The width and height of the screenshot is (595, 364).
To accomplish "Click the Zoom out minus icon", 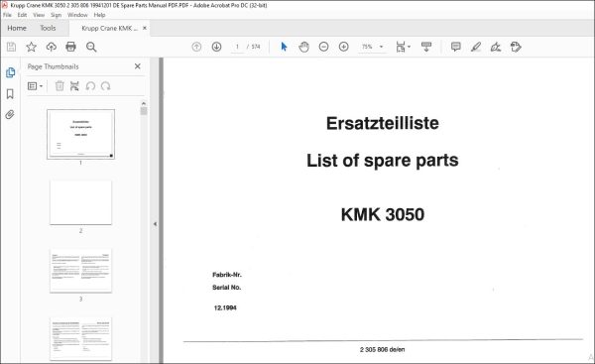I will pos(323,47).
